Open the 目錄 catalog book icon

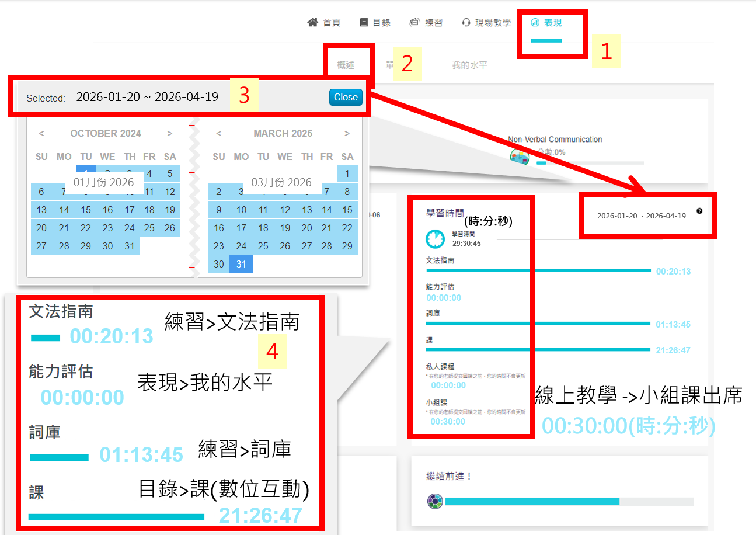coord(363,22)
